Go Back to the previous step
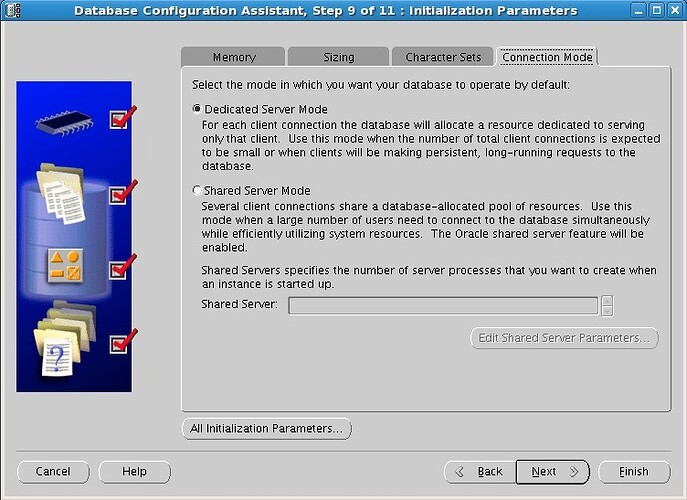Viewport: 687px width, 500px height. click(x=480, y=472)
